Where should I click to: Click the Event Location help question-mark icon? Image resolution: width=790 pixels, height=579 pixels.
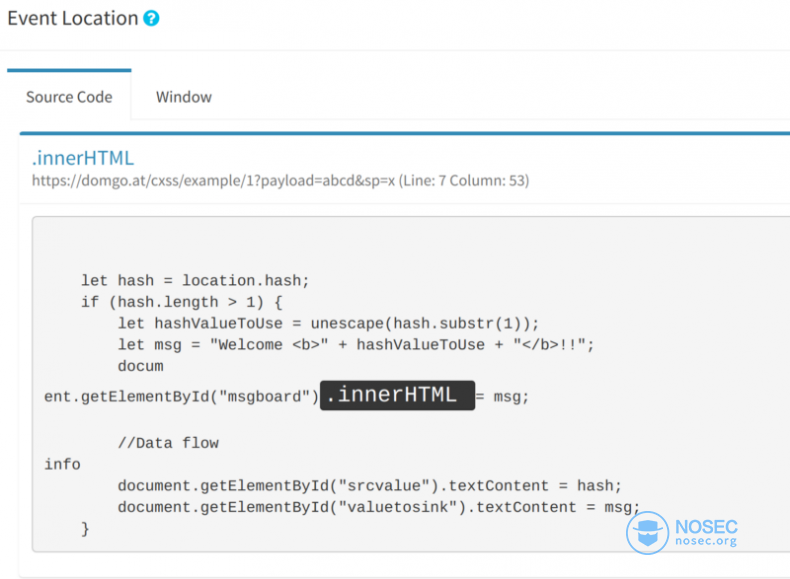point(151,18)
